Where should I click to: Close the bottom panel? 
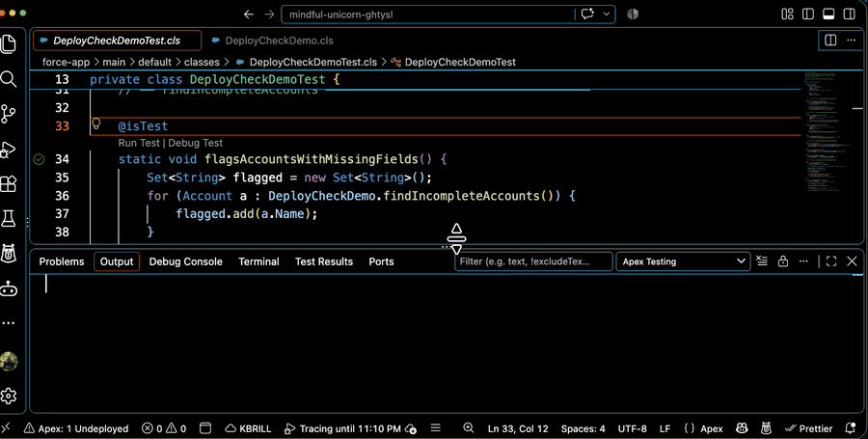coord(852,261)
